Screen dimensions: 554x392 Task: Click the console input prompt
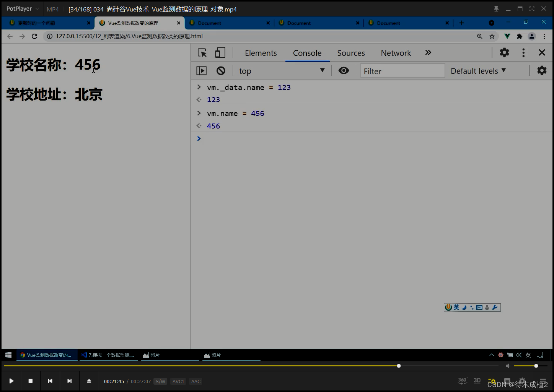click(x=372, y=138)
